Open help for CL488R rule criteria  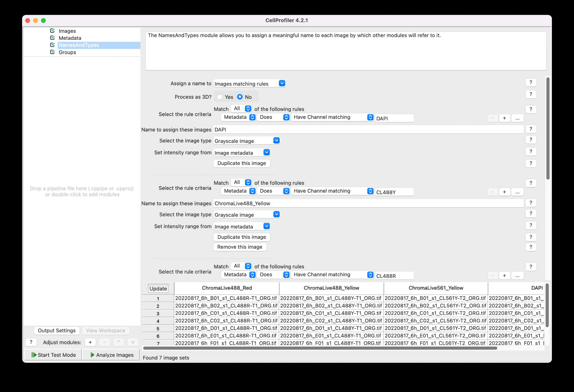coord(531,267)
